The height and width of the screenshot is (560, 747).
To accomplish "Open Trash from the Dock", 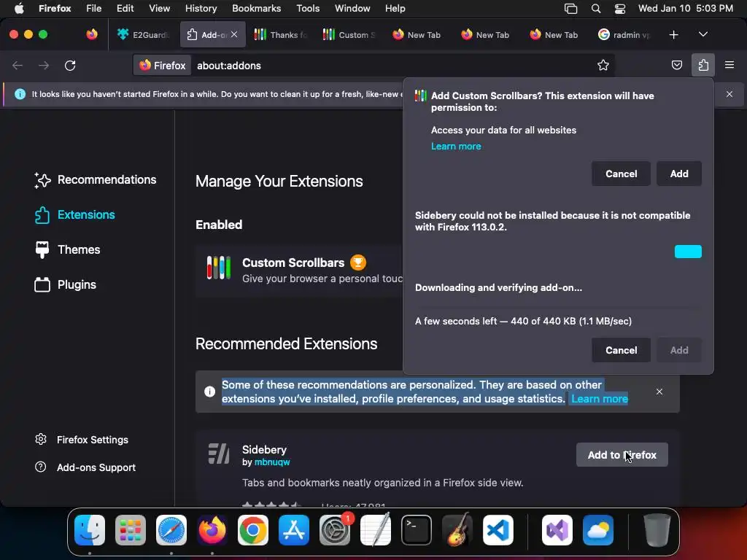I will (657, 530).
